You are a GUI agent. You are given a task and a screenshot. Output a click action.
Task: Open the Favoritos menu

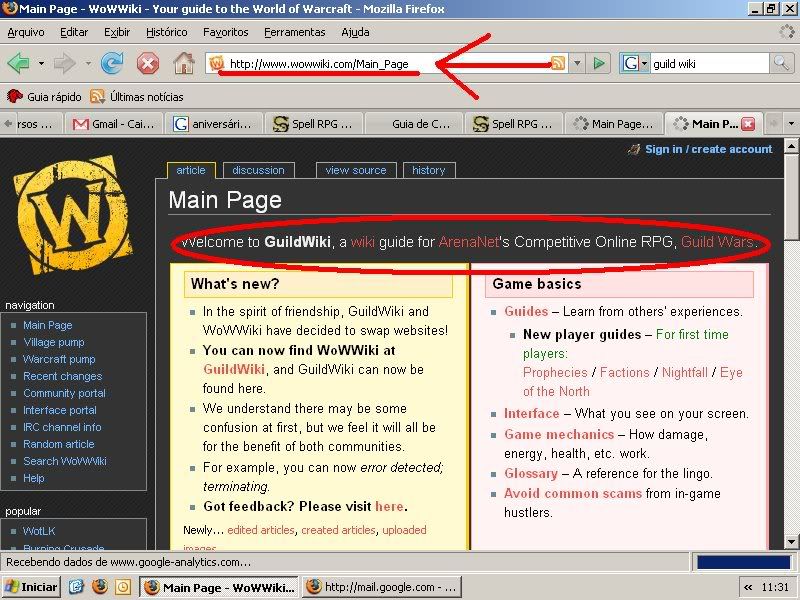tap(225, 32)
